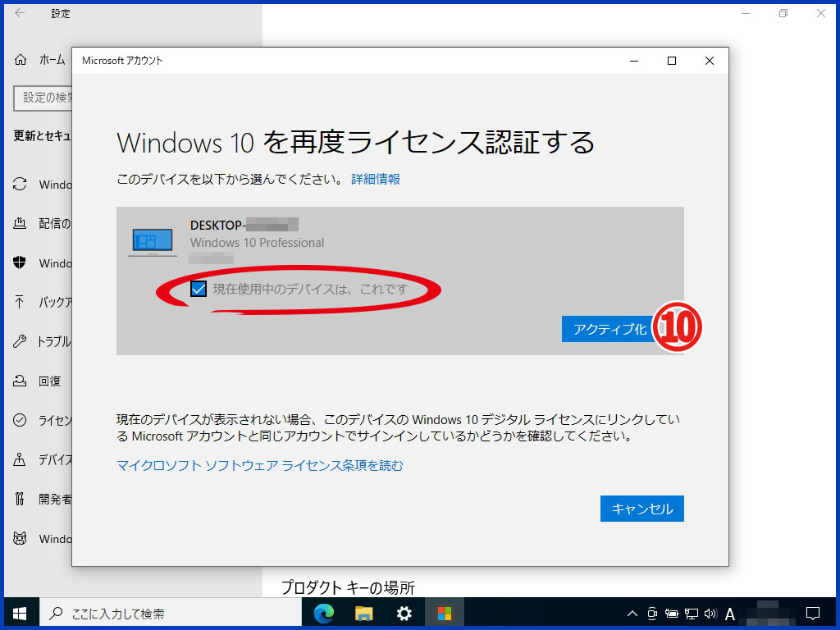Open the Windows Start button
Image resolution: width=840 pixels, height=630 pixels.
point(21,613)
